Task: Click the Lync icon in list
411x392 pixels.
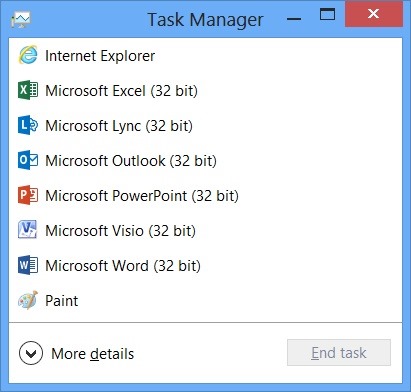Action: (x=28, y=125)
